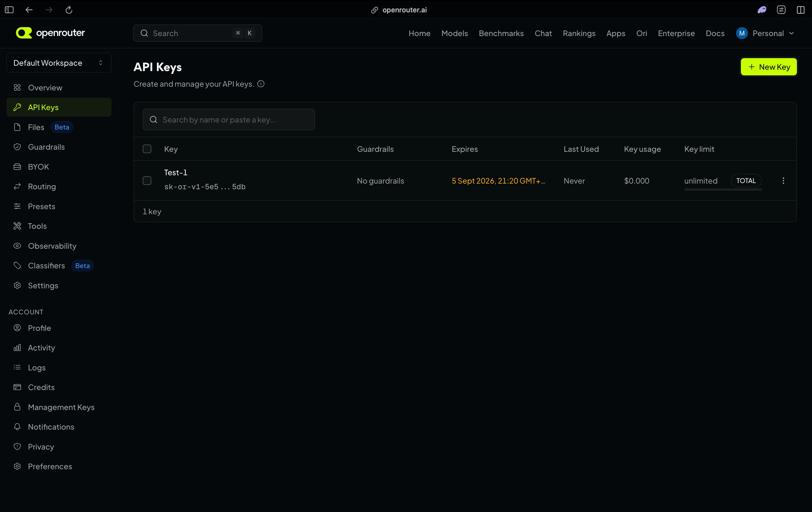Open the purple extension icon
This screenshot has width=812, height=512.
click(762, 10)
